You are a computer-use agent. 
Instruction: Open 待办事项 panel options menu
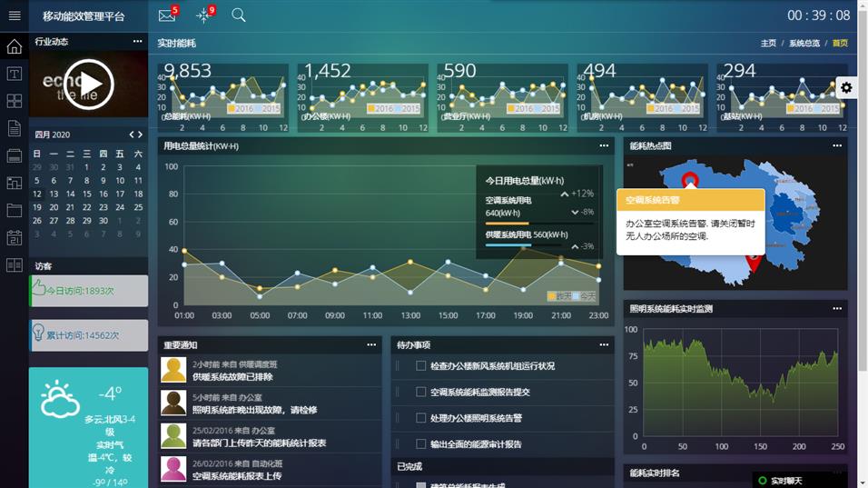604,344
